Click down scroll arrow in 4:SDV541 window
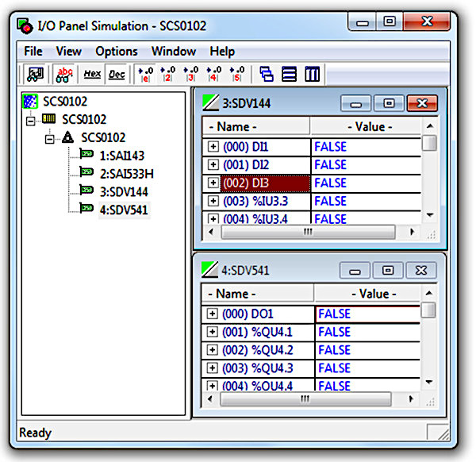This screenshot has width=476, height=462. pos(428,382)
